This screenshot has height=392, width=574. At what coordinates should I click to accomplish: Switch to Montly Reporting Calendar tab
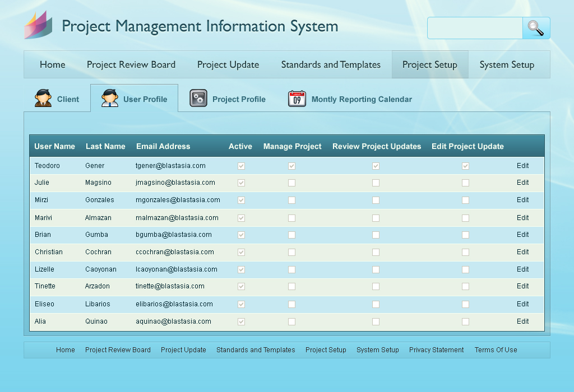click(350, 99)
